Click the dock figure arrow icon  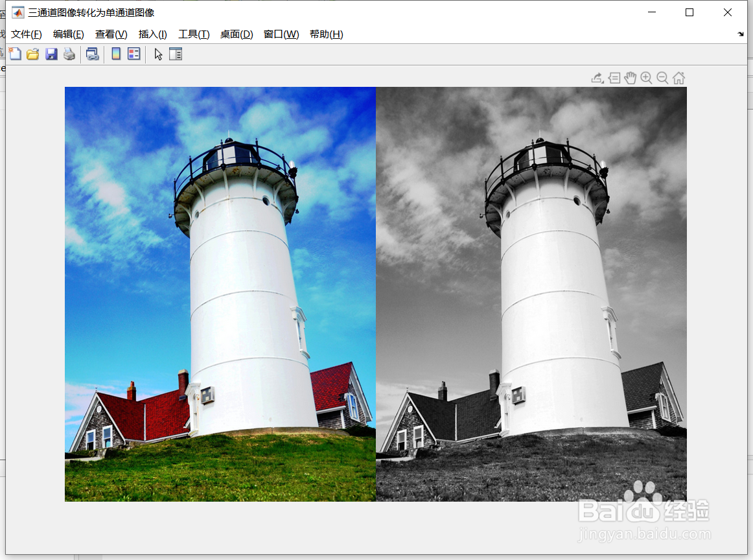741,34
